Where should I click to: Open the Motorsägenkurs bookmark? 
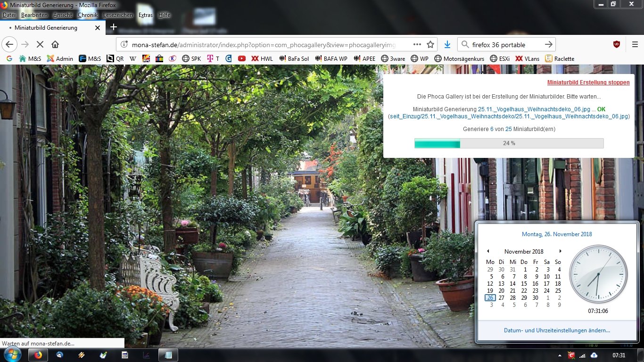(x=461, y=58)
